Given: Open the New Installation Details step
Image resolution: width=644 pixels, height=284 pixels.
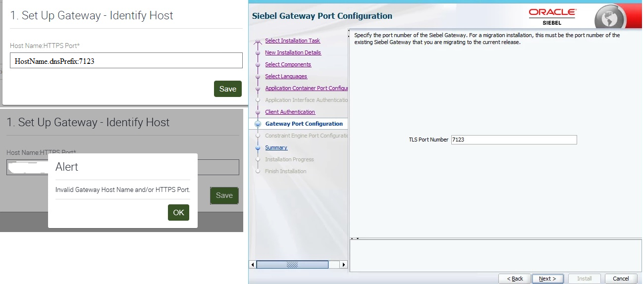Looking at the screenshot, I should coord(293,52).
